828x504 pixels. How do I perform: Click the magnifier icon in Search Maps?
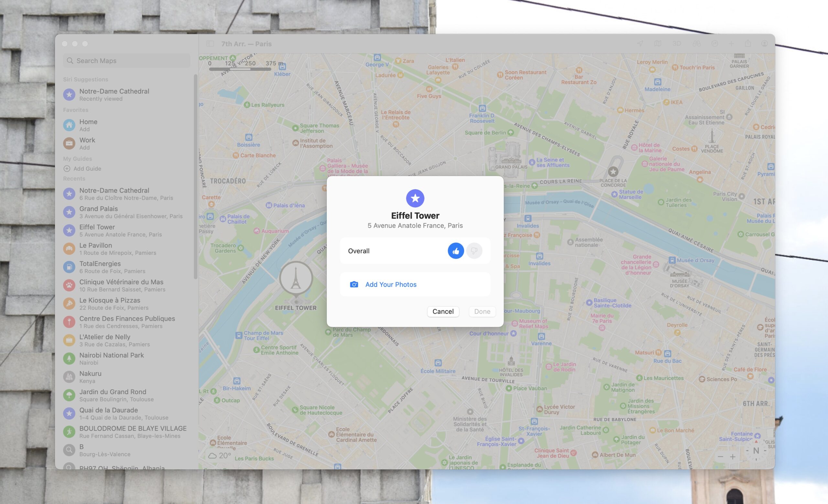70,61
